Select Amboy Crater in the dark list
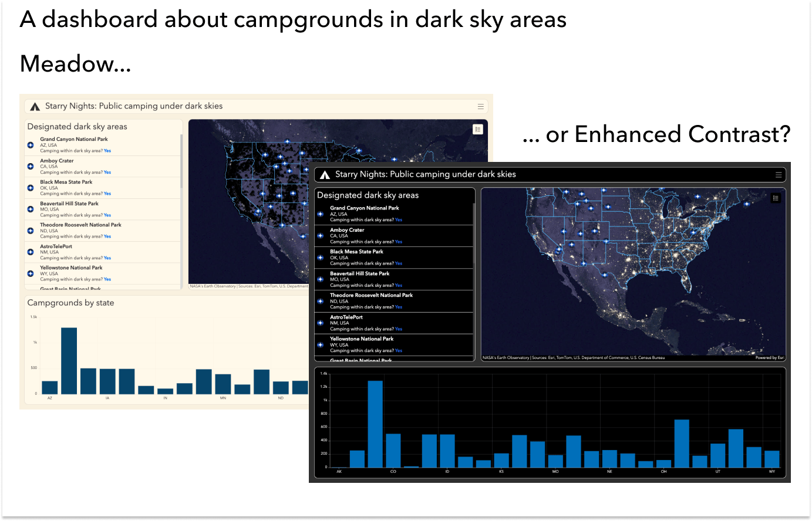The height and width of the screenshot is (521, 812). pos(394,236)
